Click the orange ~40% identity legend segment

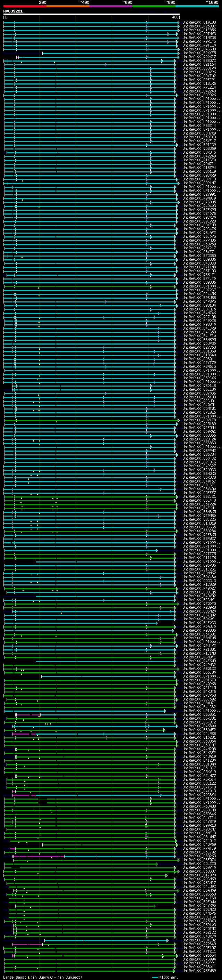68,7
